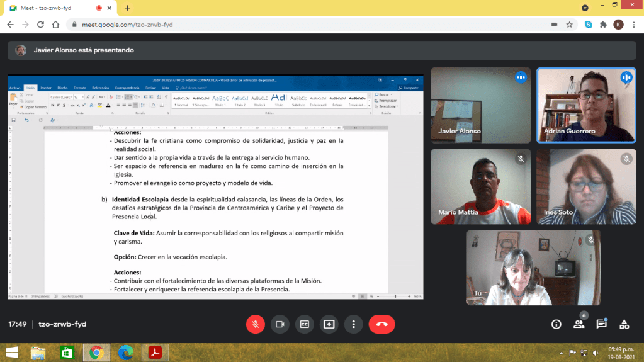The width and height of the screenshot is (644, 362).
Task: Show the participants list with 6 people
Action: point(579,324)
